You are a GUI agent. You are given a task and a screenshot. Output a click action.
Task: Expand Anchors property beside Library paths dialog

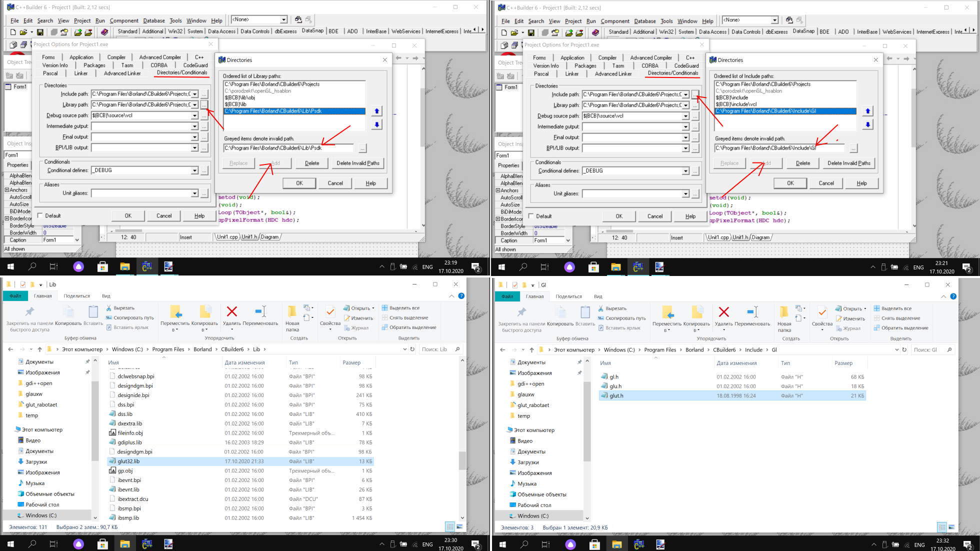pos(7,190)
